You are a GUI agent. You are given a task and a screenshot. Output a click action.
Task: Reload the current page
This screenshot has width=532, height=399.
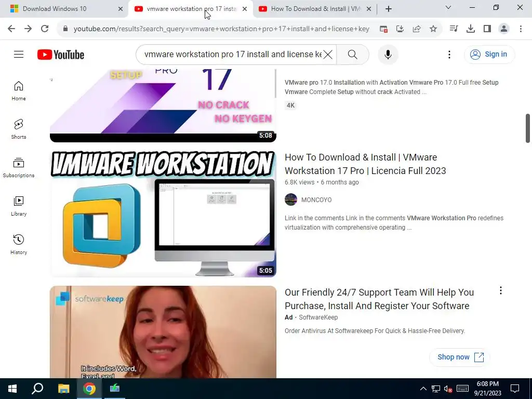tap(45, 29)
